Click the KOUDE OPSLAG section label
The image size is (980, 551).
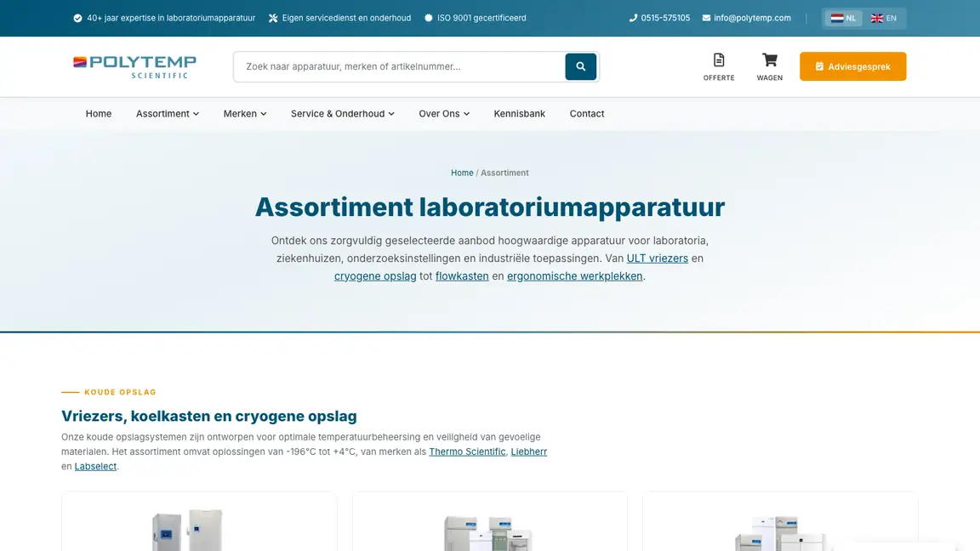click(x=120, y=392)
